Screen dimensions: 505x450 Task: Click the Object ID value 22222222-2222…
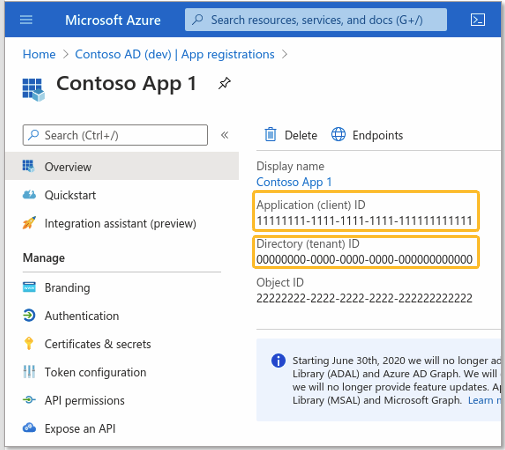(x=364, y=298)
